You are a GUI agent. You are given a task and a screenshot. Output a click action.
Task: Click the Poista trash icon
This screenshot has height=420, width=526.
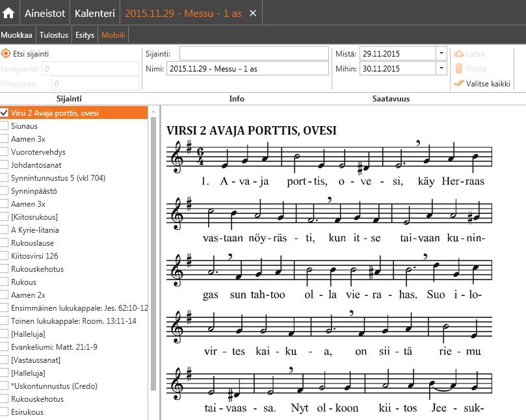pyautogui.click(x=458, y=68)
